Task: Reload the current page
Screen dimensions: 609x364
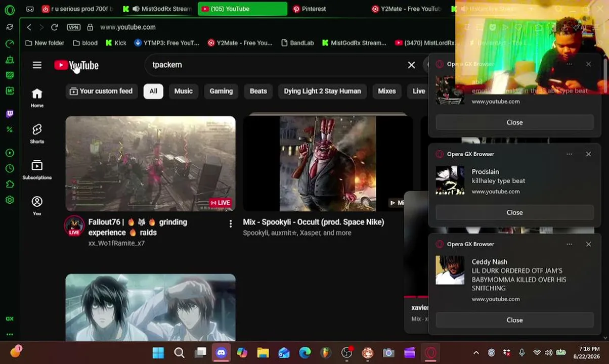Action: 54,27
